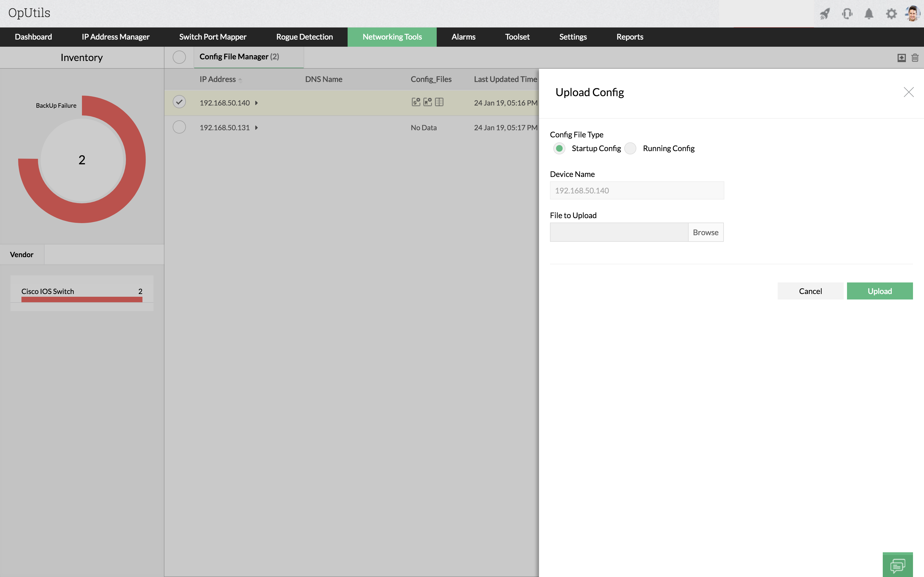Click the upload config icon above table
Viewport: 924px width, 577px height.
(x=901, y=58)
